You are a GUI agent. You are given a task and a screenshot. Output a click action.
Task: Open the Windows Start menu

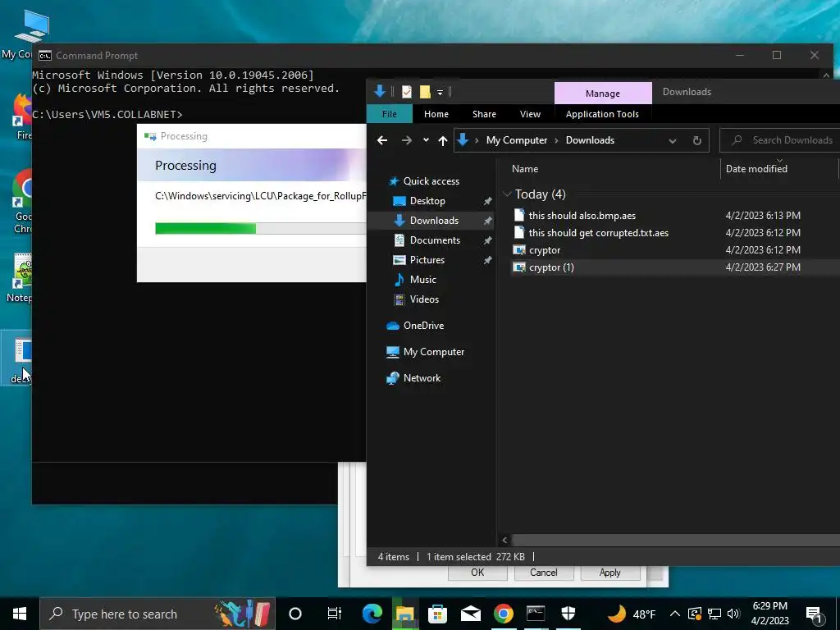[20, 614]
